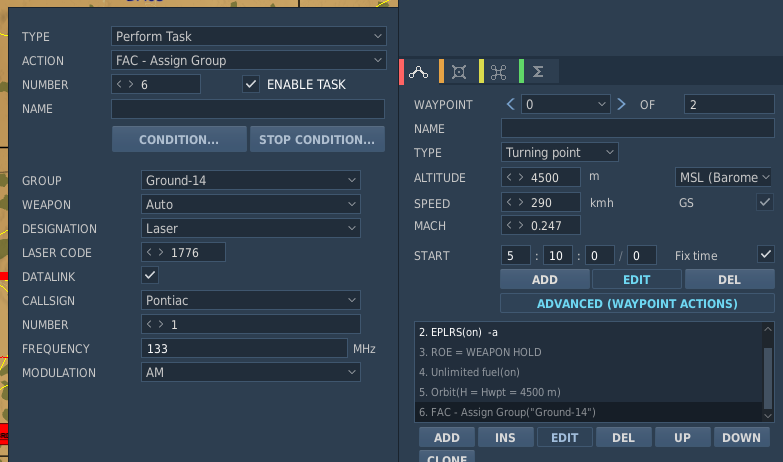Open the summary sigma tab icon

(x=538, y=72)
